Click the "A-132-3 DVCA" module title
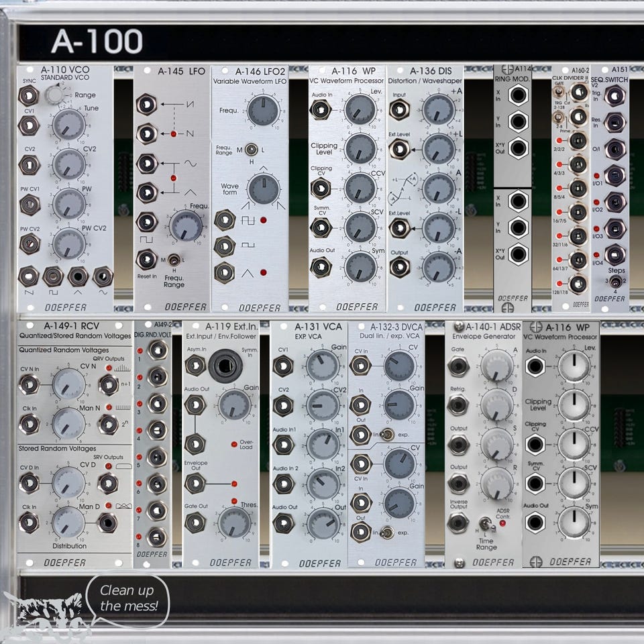 click(x=396, y=327)
